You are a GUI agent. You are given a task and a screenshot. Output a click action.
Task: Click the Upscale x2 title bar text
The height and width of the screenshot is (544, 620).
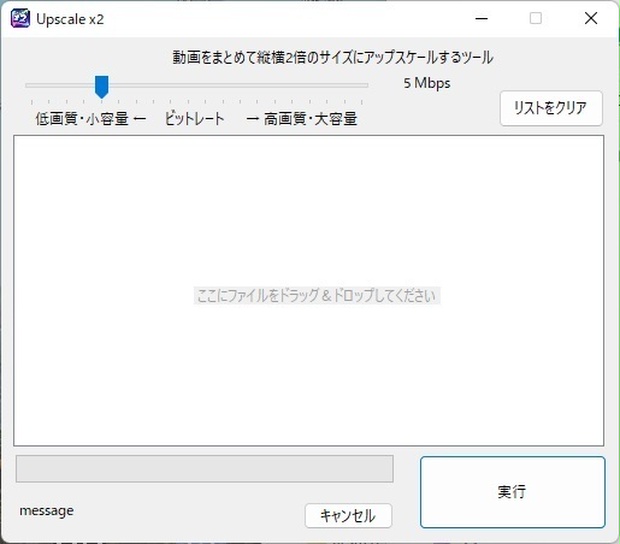(x=70, y=19)
